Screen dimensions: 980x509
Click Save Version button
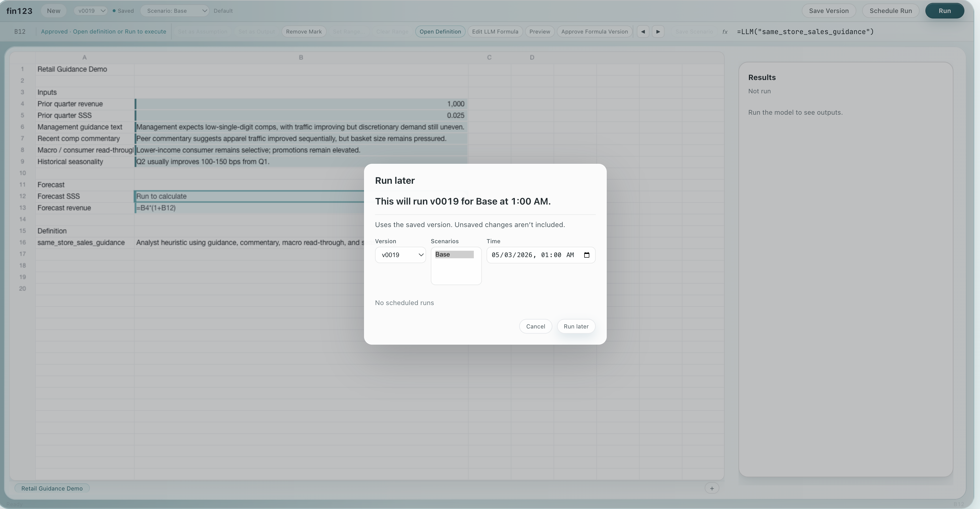tap(829, 11)
